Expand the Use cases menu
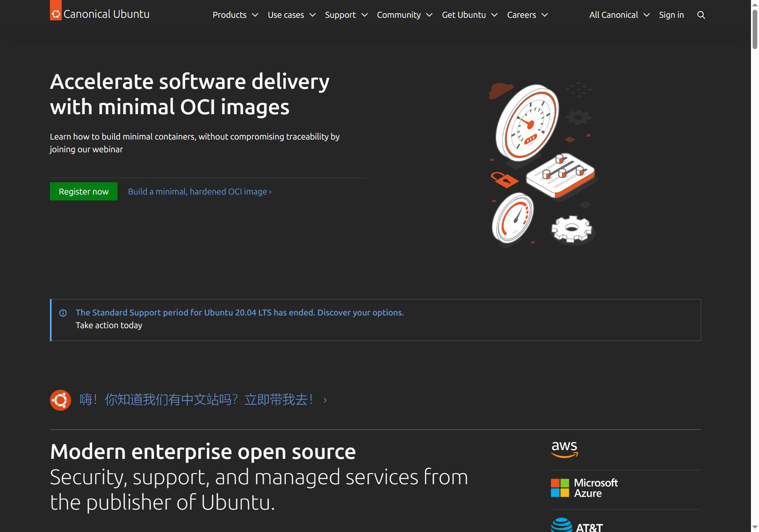The height and width of the screenshot is (532, 759). coord(292,15)
